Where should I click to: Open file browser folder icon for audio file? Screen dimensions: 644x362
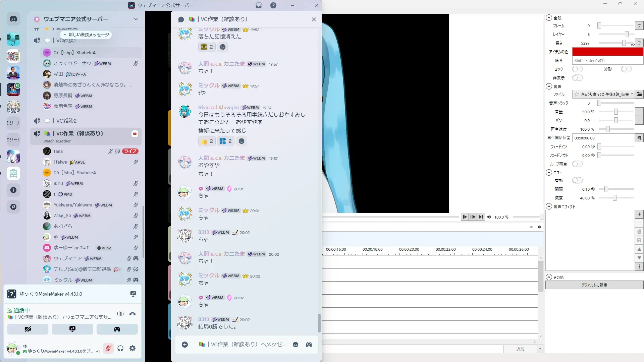point(639,94)
